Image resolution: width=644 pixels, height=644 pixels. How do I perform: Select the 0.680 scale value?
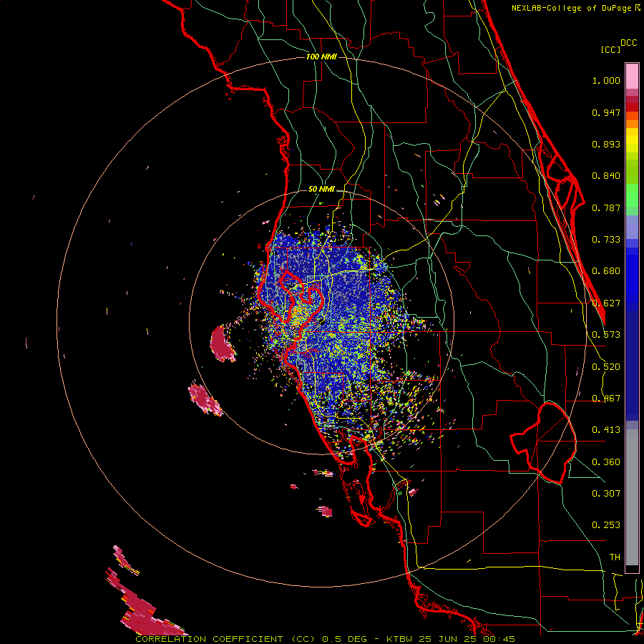(606, 271)
